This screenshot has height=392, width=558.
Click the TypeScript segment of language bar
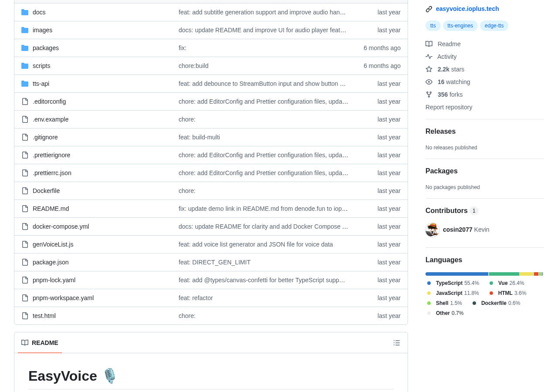tap(457, 274)
